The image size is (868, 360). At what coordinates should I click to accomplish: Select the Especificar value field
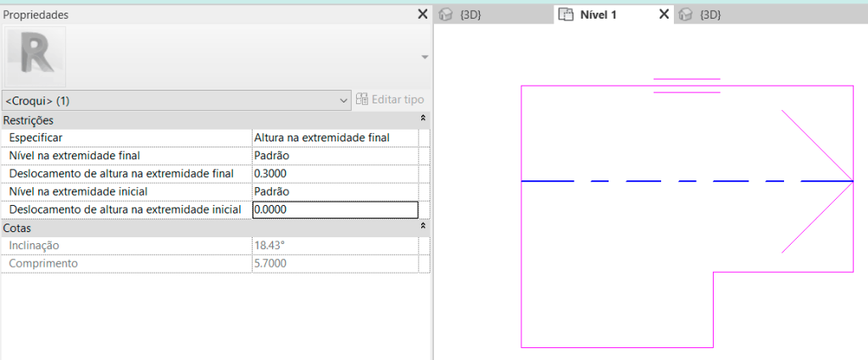[x=335, y=138]
